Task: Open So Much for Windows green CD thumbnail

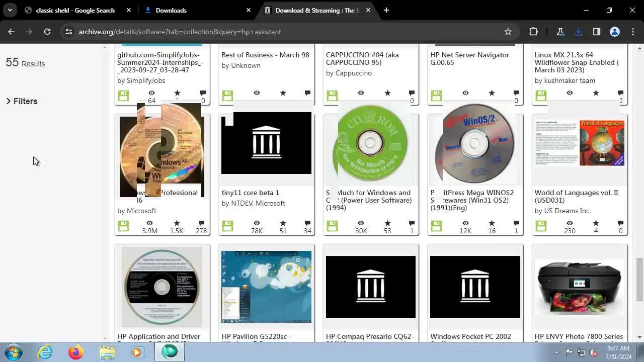Action: [x=371, y=143]
